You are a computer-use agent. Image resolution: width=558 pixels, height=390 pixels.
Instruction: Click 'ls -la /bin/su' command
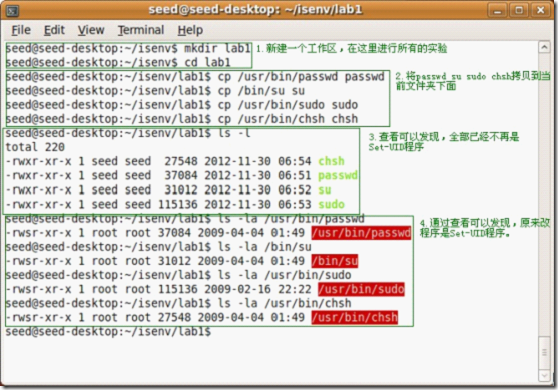point(264,247)
